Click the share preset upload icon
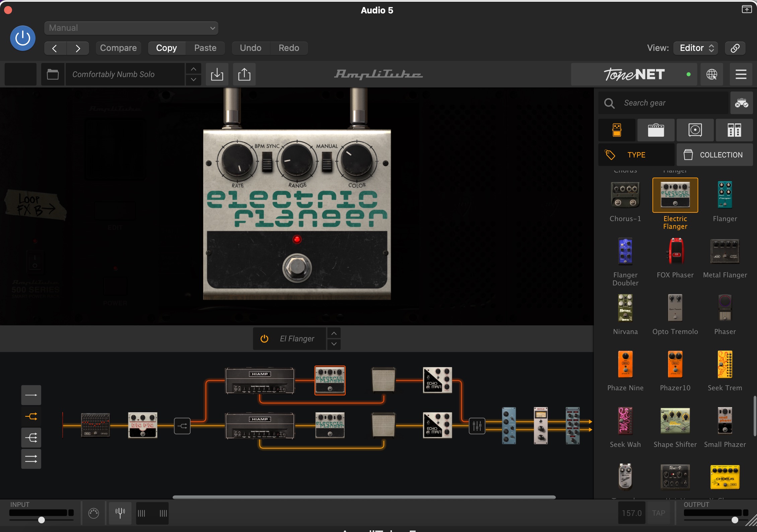The image size is (757, 532). pyautogui.click(x=244, y=74)
